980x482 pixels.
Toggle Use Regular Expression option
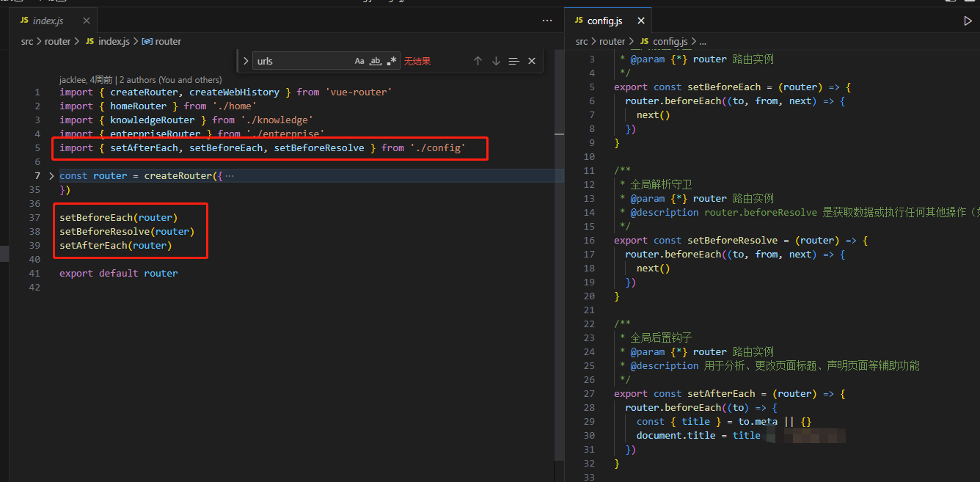[392, 61]
